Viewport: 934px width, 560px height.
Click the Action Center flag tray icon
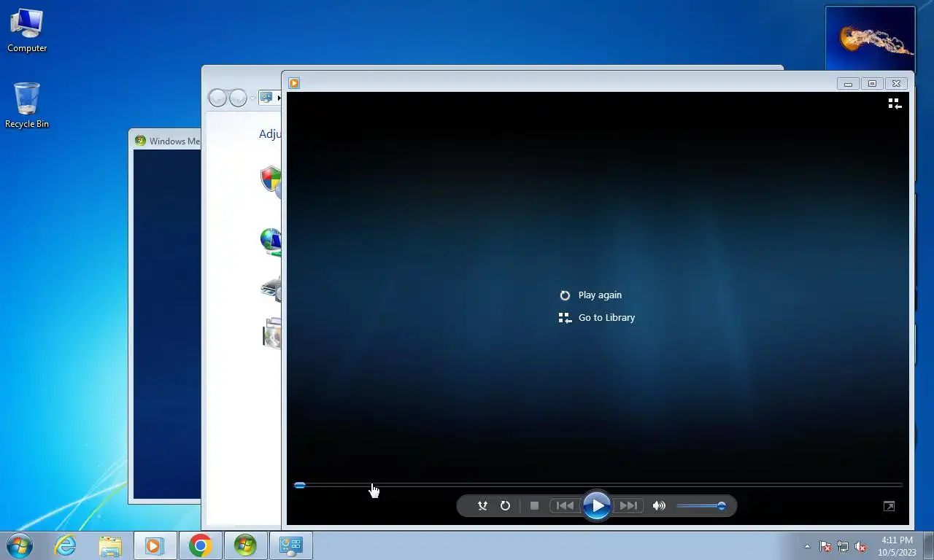click(825, 546)
